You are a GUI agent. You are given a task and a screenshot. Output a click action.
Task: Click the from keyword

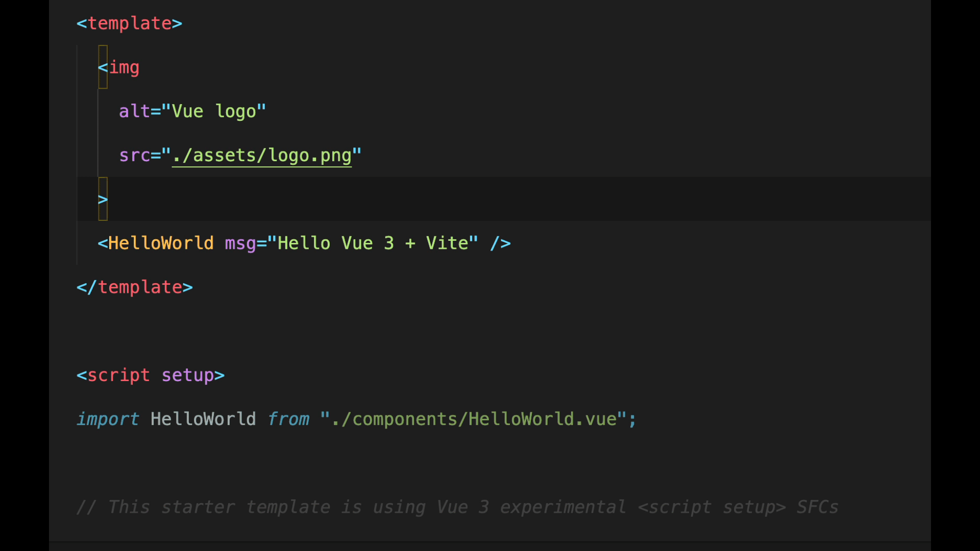[288, 419]
